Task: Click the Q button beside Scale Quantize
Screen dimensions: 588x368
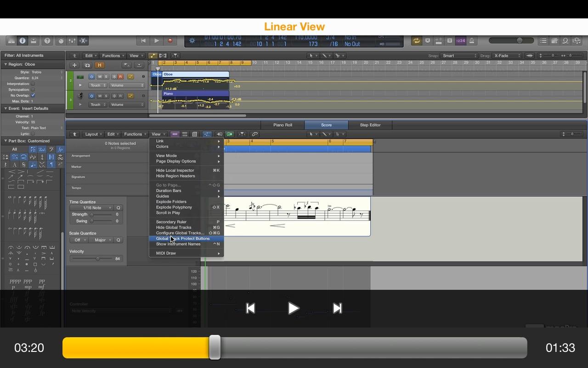Action: (x=118, y=240)
